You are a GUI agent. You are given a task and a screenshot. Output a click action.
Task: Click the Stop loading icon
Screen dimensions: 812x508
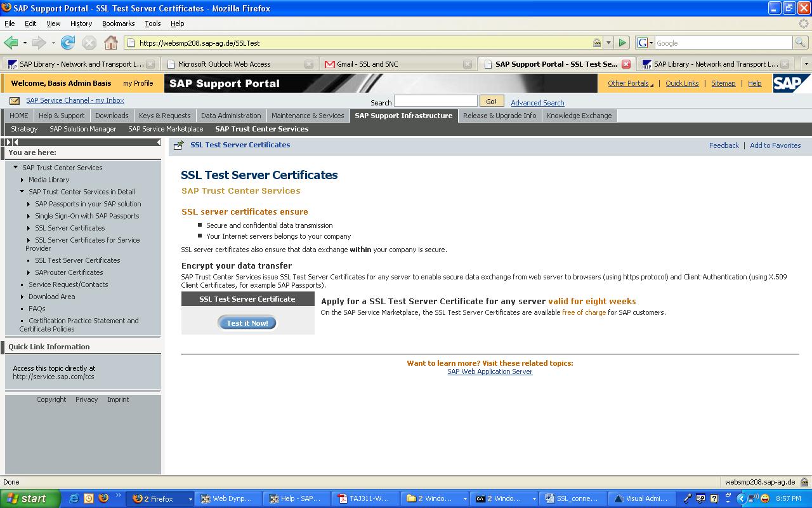pos(89,43)
